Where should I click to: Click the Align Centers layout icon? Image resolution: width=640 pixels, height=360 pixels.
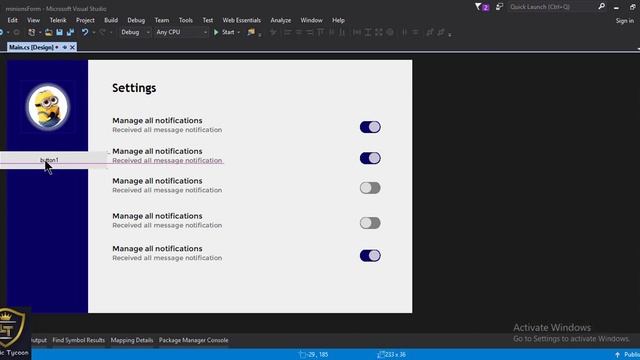coord(299,32)
